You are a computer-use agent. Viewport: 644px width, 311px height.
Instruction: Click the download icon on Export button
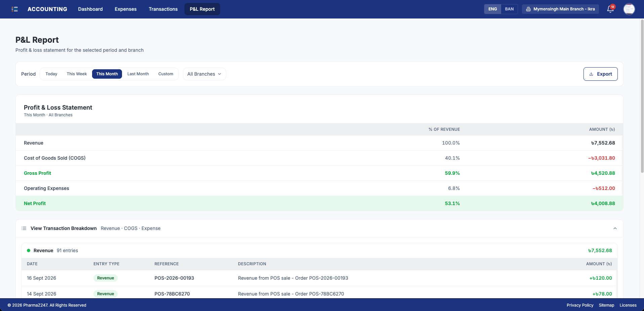coord(591,74)
